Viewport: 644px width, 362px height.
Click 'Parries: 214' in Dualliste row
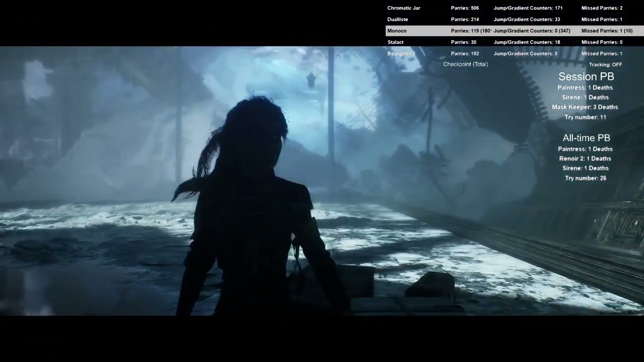click(465, 20)
